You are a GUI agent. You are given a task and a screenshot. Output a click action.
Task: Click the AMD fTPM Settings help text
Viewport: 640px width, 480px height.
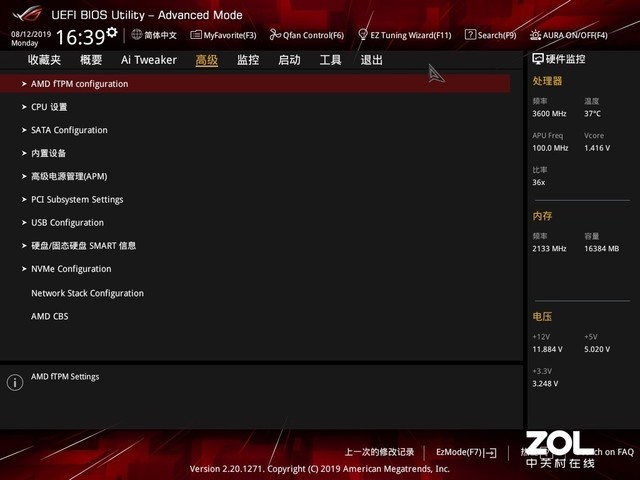65,377
